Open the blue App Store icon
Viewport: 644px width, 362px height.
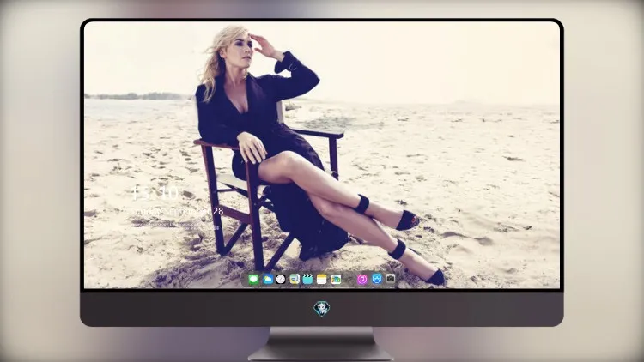click(x=377, y=279)
